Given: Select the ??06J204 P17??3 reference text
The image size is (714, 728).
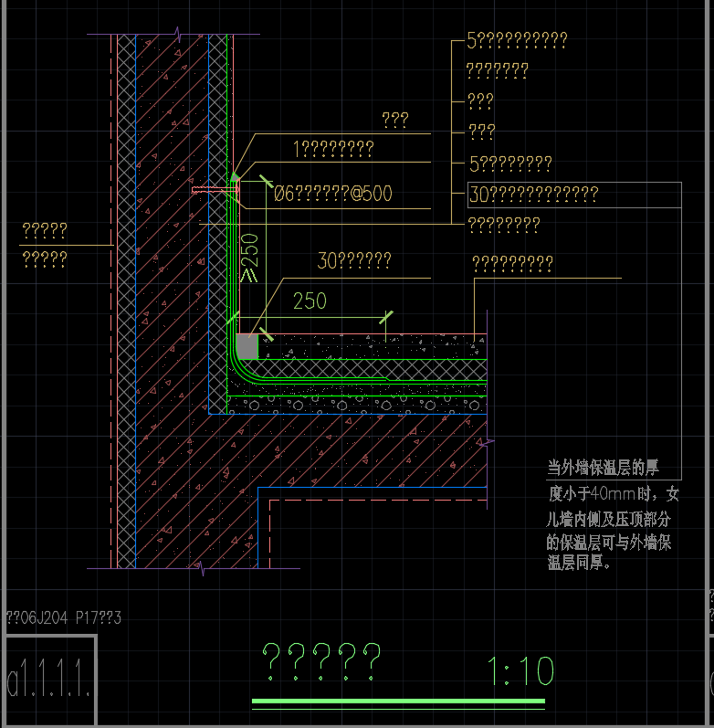Looking at the screenshot, I should [63, 618].
